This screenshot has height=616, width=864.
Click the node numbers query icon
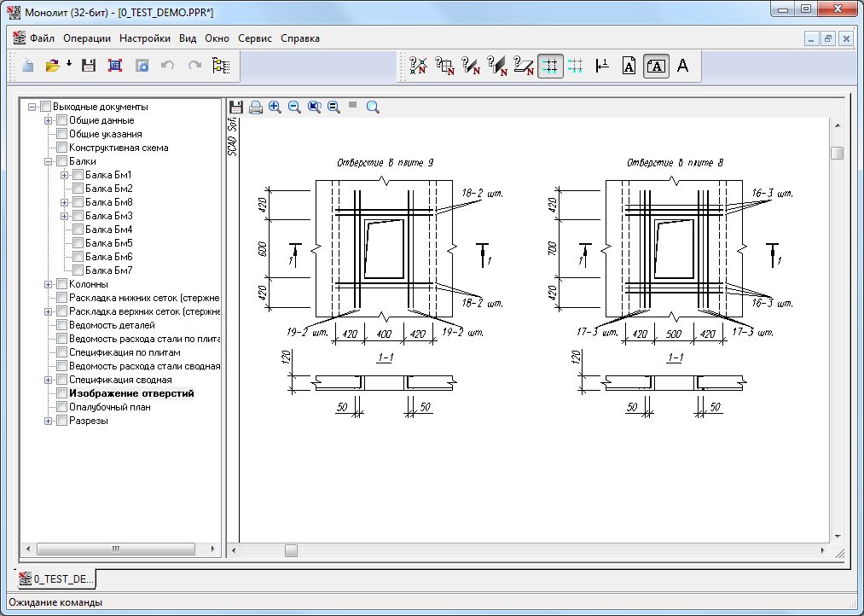click(x=418, y=66)
